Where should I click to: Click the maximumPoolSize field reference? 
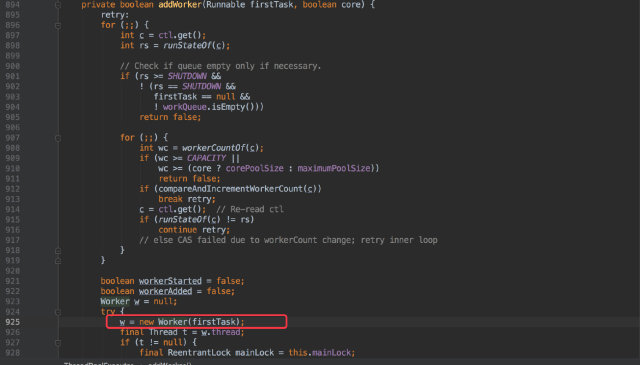coord(334,168)
